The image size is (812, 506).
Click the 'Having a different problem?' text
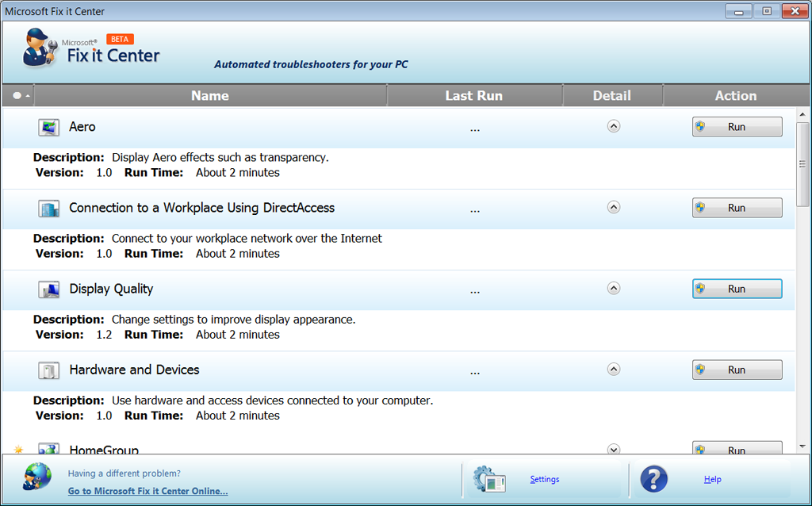124,473
